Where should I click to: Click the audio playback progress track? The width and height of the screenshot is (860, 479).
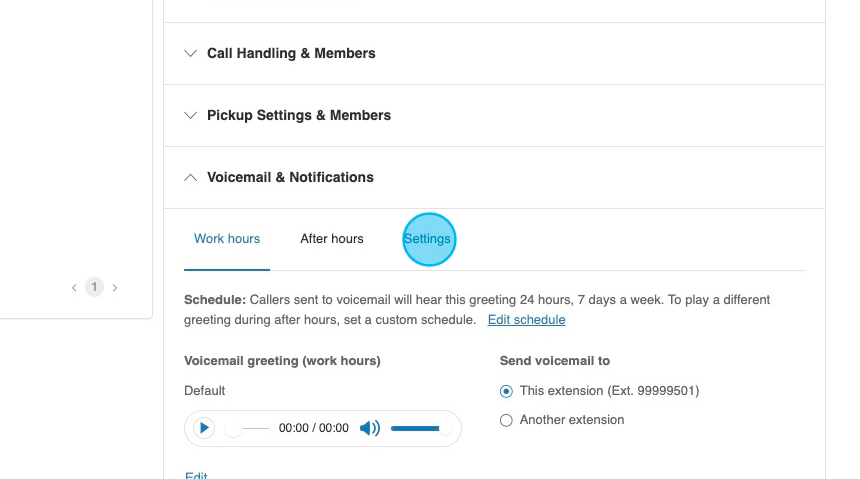coord(251,428)
